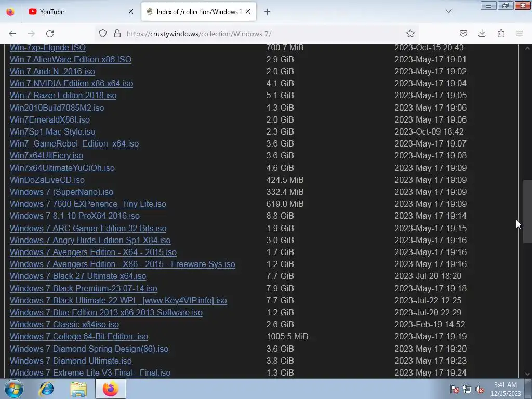Viewport: 532px width, 399px height.
Task: Open Windows 7 Avengers Edition - X64 - 2015.iso
Action: [x=93, y=252]
